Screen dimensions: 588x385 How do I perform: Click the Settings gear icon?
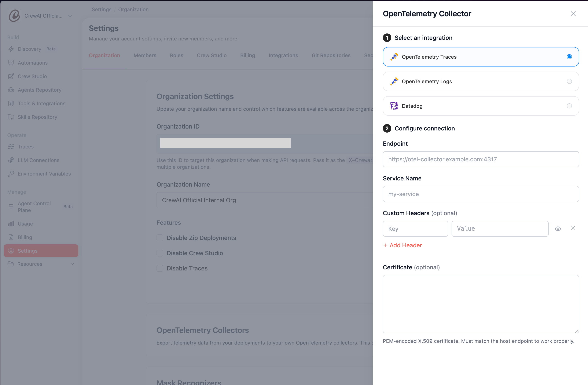(11, 251)
